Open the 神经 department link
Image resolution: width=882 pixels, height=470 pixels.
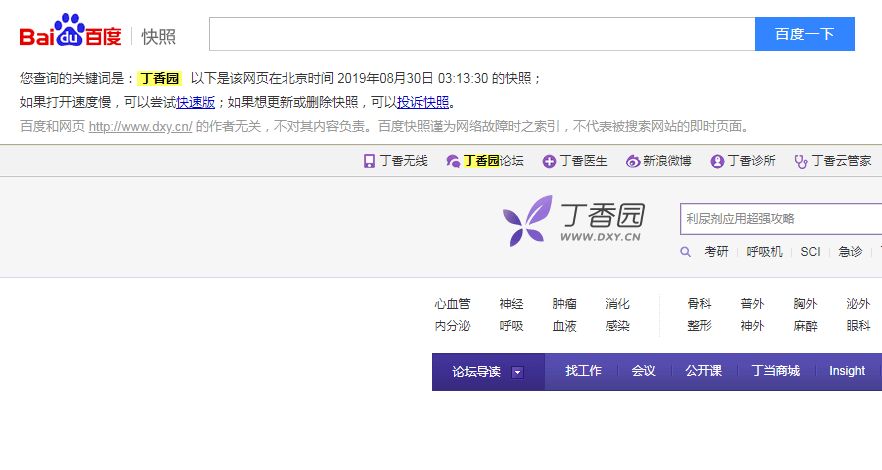click(x=511, y=304)
